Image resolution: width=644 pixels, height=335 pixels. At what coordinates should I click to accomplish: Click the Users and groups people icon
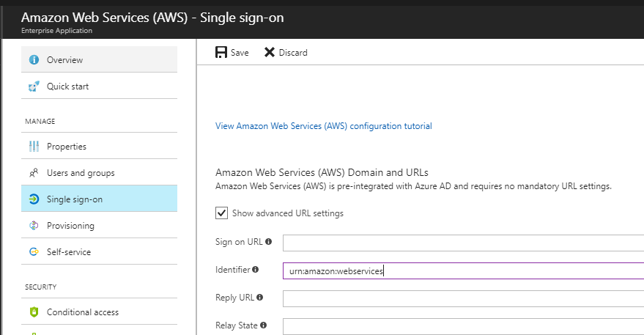[34, 173]
